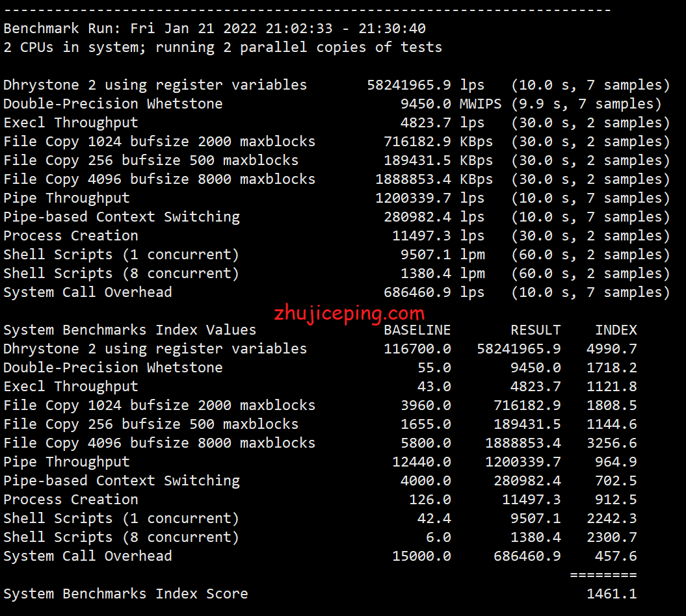This screenshot has width=686, height=616.
Task: Click the Dhrystone index value 4990.7
Action: (611, 349)
